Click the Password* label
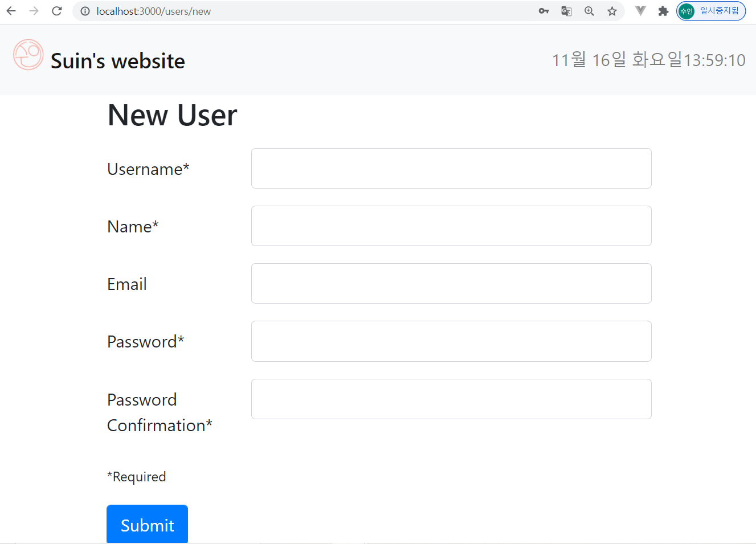Viewport: 756px width, 544px height. 146,342
